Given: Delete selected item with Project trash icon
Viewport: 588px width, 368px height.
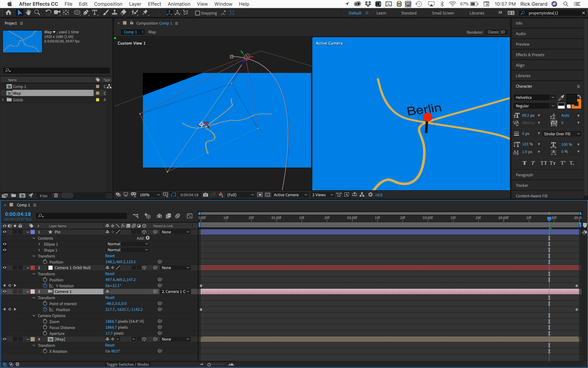Looking at the screenshot, I should [x=56, y=196].
